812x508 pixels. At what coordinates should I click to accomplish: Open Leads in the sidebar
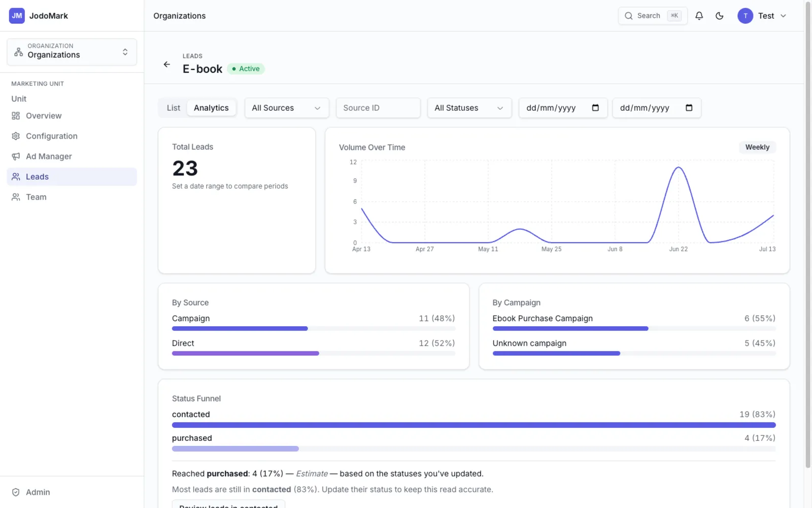point(72,177)
